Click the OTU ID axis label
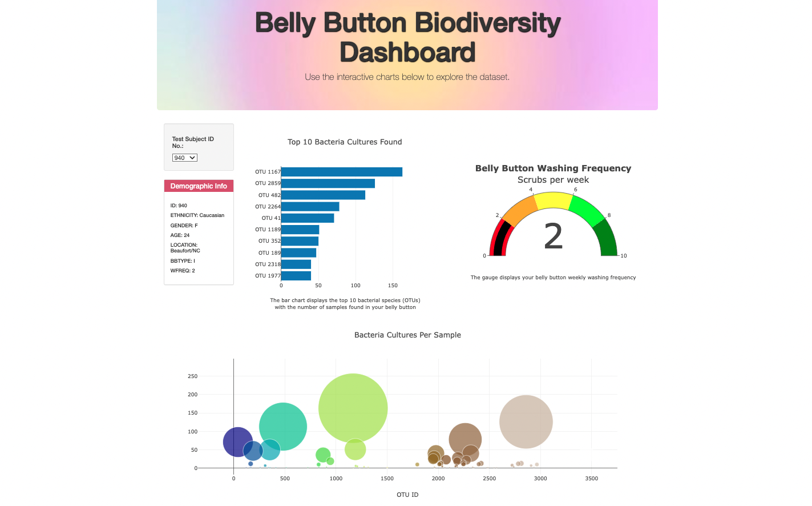812x506 pixels. pyautogui.click(x=407, y=495)
